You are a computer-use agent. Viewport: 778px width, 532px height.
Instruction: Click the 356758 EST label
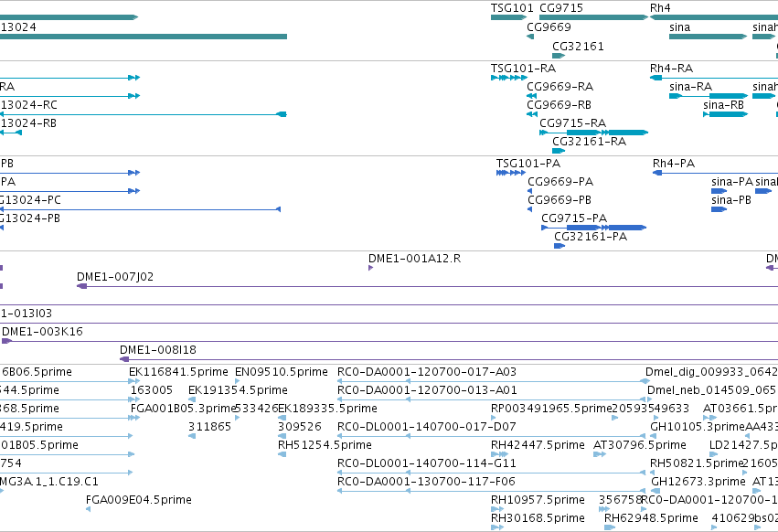pos(620,500)
